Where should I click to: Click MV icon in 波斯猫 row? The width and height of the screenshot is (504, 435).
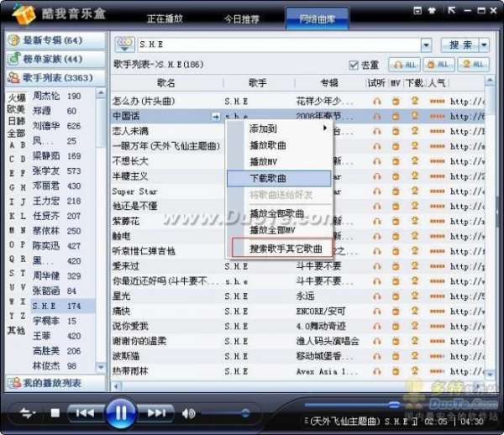[x=396, y=356]
